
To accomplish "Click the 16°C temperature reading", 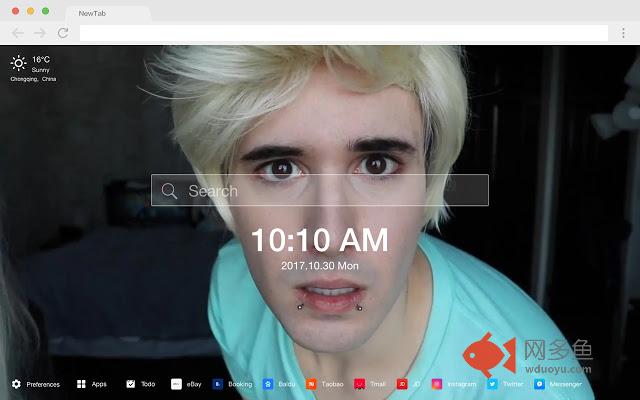I will point(41,60).
